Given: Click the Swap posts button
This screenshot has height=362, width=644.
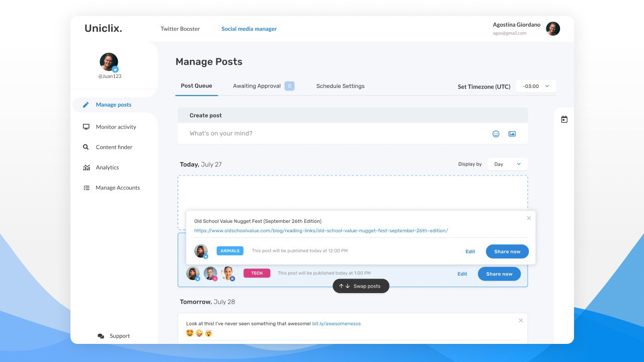Looking at the screenshot, I should pos(361,286).
